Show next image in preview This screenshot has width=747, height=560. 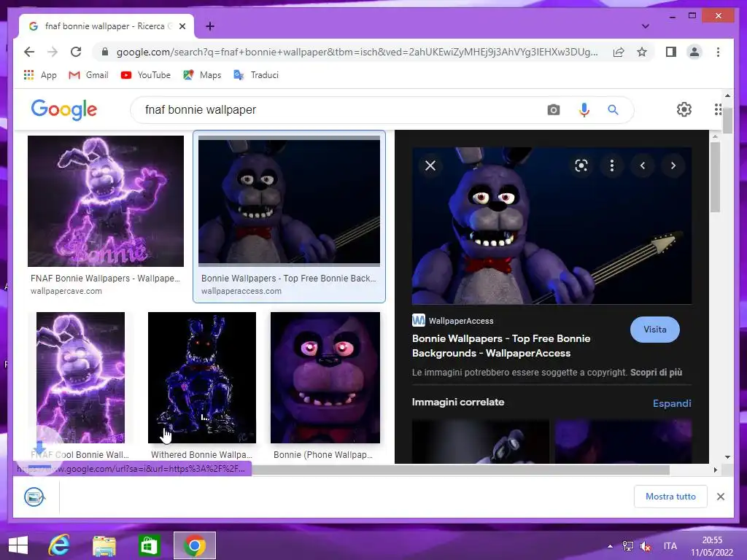[x=673, y=166]
